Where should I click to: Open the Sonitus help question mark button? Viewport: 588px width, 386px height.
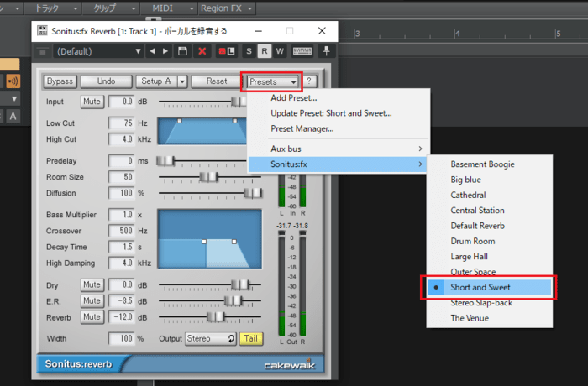[x=309, y=81]
